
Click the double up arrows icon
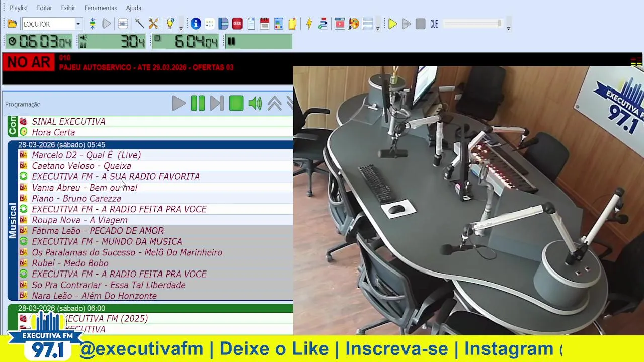275,104
